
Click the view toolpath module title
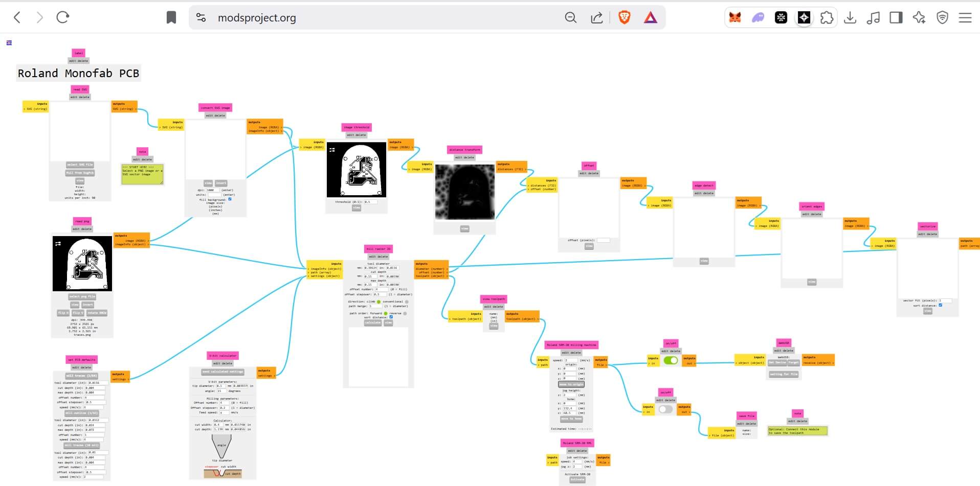(x=494, y=299)
